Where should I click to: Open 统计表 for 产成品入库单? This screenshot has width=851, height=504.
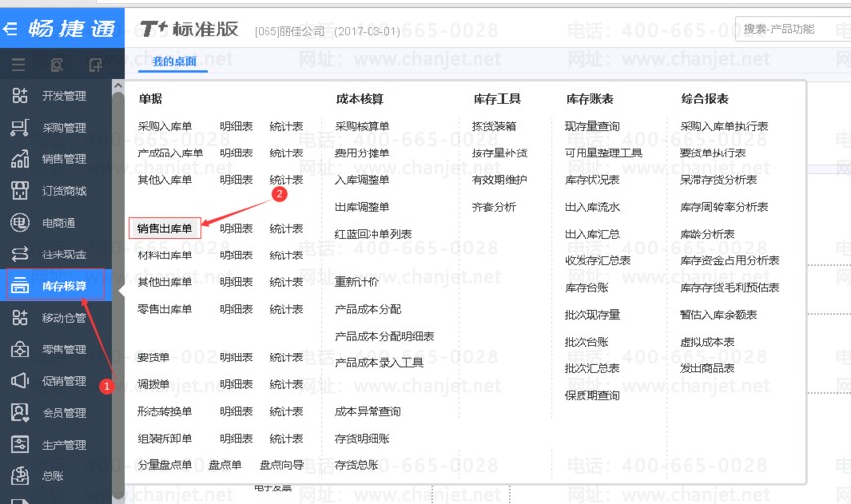point(286,153)
